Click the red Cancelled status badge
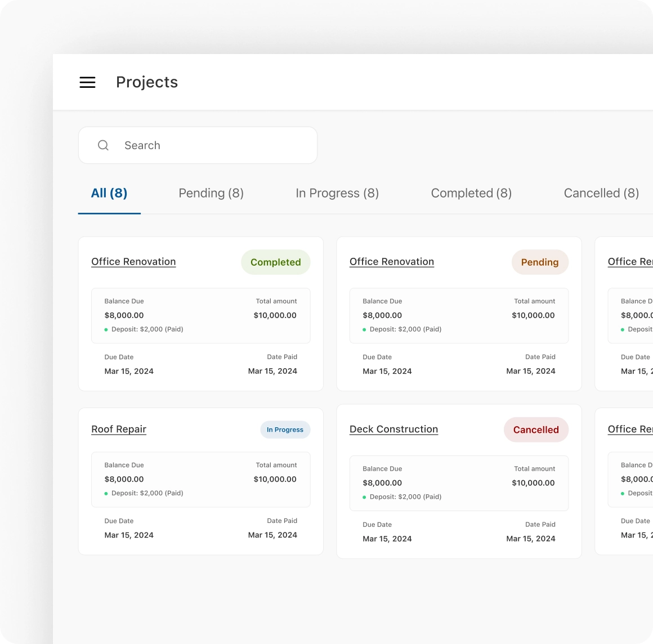Screen dimensions: 653x644 coord(536,430)
